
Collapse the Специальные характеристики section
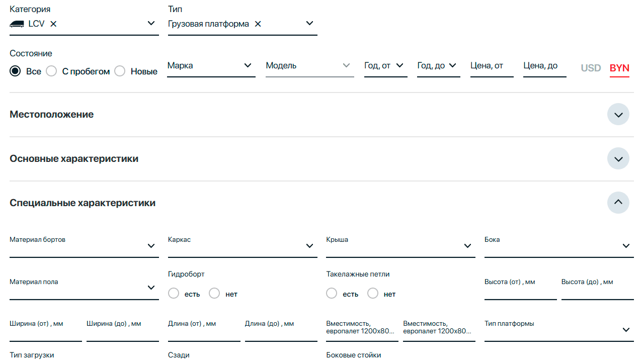618,203
